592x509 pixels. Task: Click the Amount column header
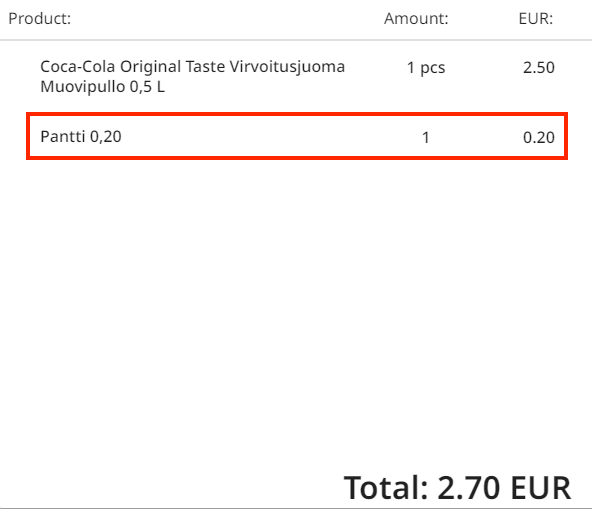coord(416,19)
